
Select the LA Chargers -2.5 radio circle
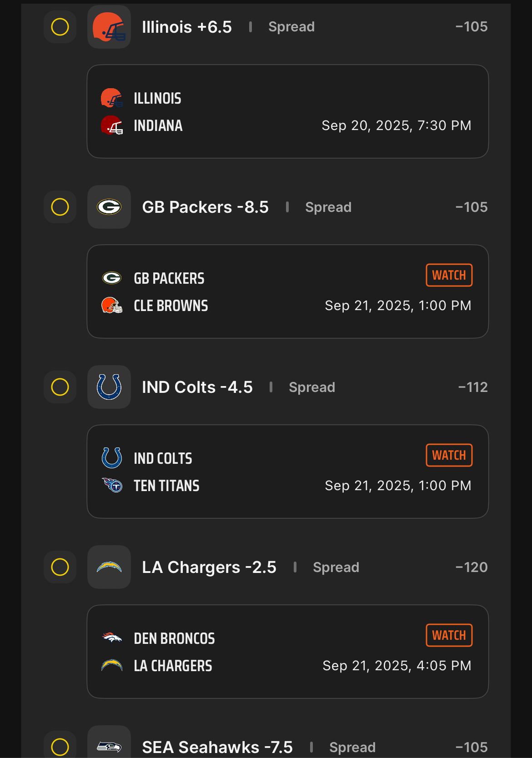[x=60, y=567]
